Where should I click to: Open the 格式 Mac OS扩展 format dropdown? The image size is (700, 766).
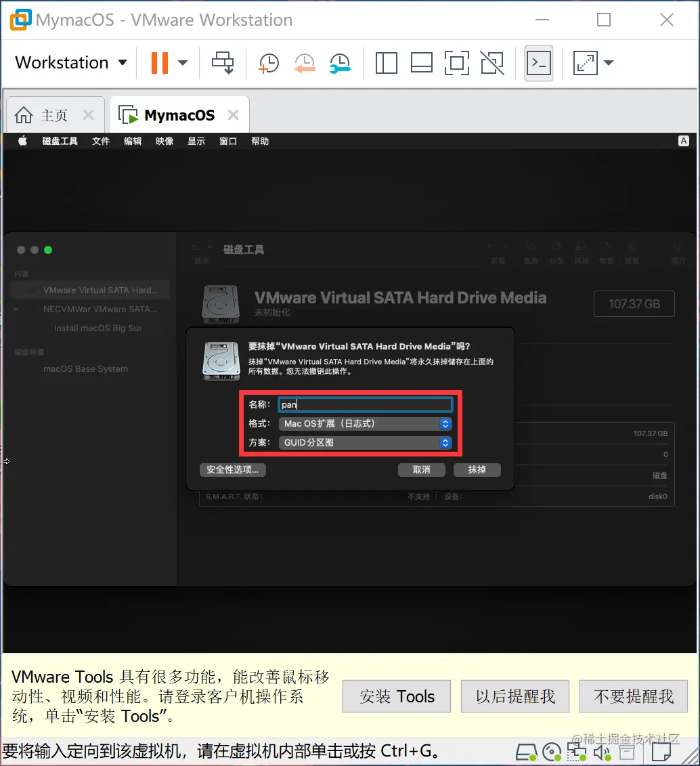[x=365, y=423]
